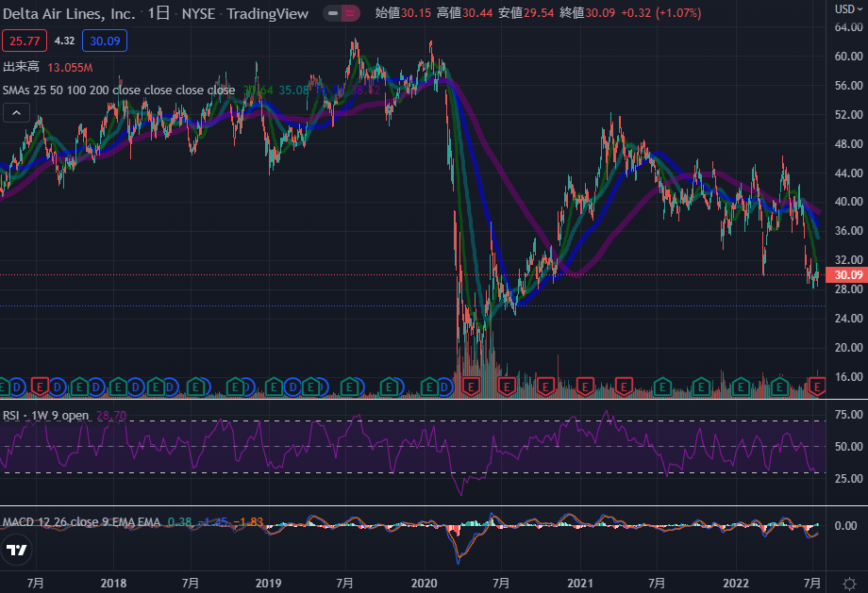Click the NYSE exchange label
The height and width of the screenshot is (593, 868).
tap(198, 13)
